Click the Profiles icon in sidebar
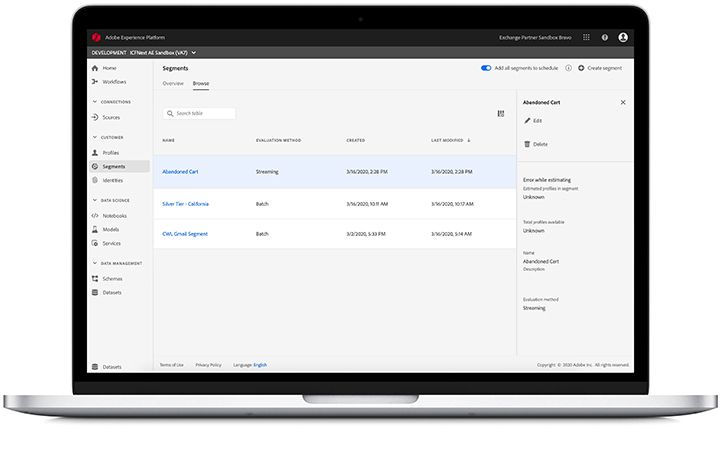Viewport: 720px width, 450px height. (95, 152)
